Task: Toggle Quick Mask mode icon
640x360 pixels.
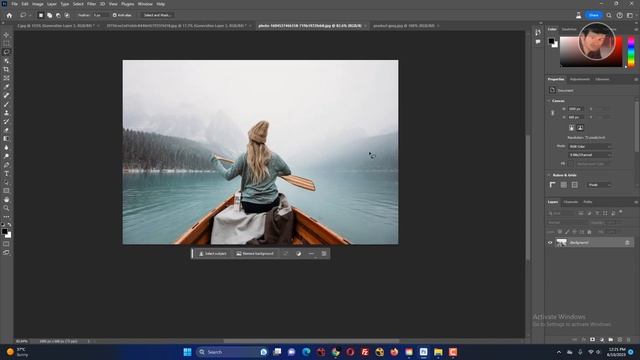Action: 6,244
